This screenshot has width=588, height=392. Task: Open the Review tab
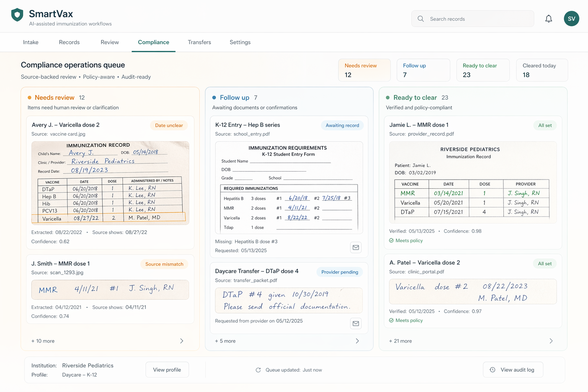109,42
